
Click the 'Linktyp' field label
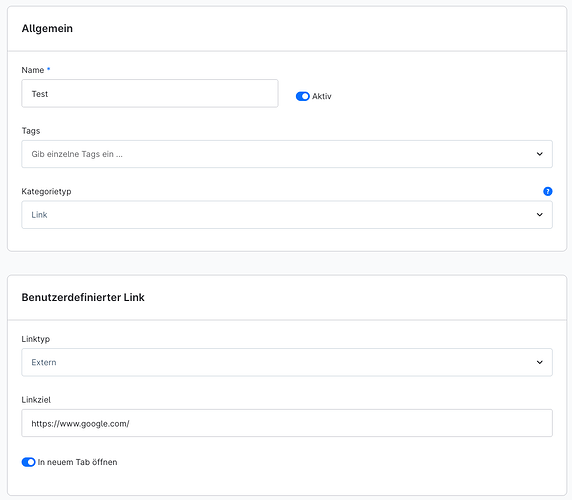(x=36, y=339)
